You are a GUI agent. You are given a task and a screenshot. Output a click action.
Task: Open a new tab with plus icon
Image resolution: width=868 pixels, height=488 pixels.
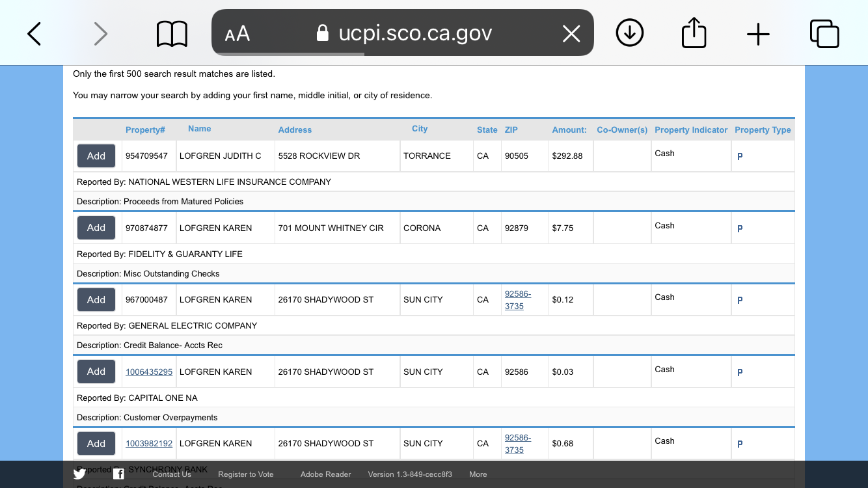pyautogui.click(x=758, y=34)
